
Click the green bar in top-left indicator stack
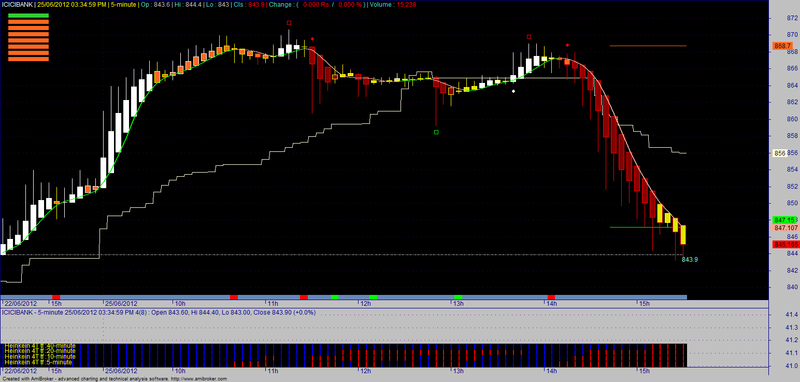pyautogui.click(x=28, y=16)
